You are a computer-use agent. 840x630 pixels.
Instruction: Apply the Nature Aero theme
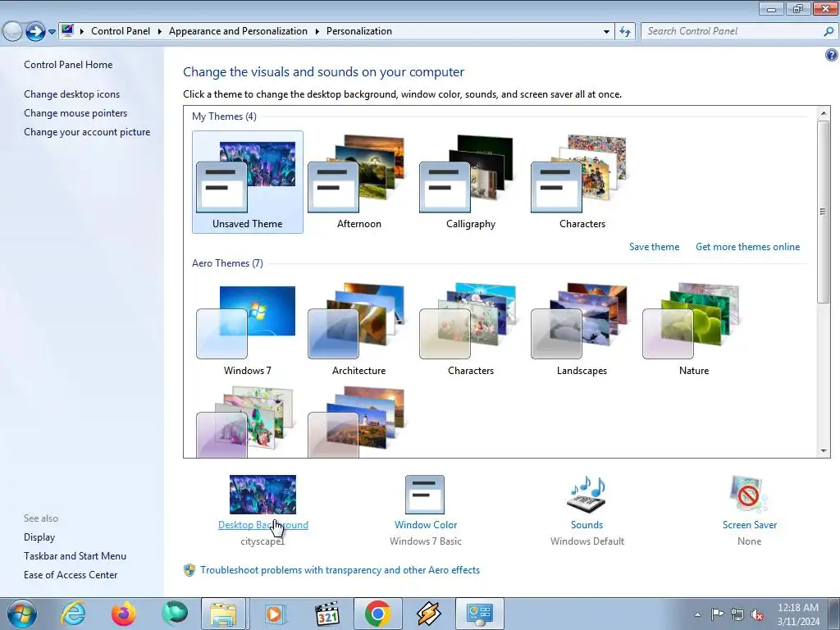coord(694,328)
